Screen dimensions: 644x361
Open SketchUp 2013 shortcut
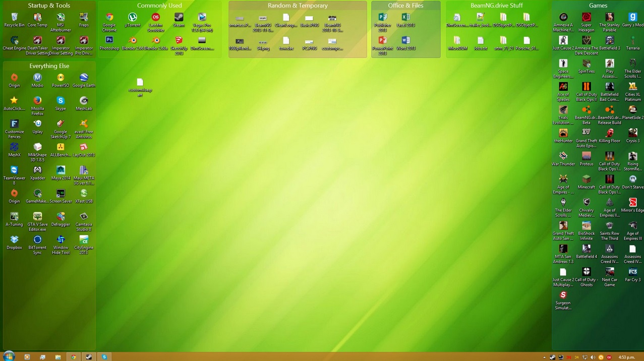click(179, 45)
